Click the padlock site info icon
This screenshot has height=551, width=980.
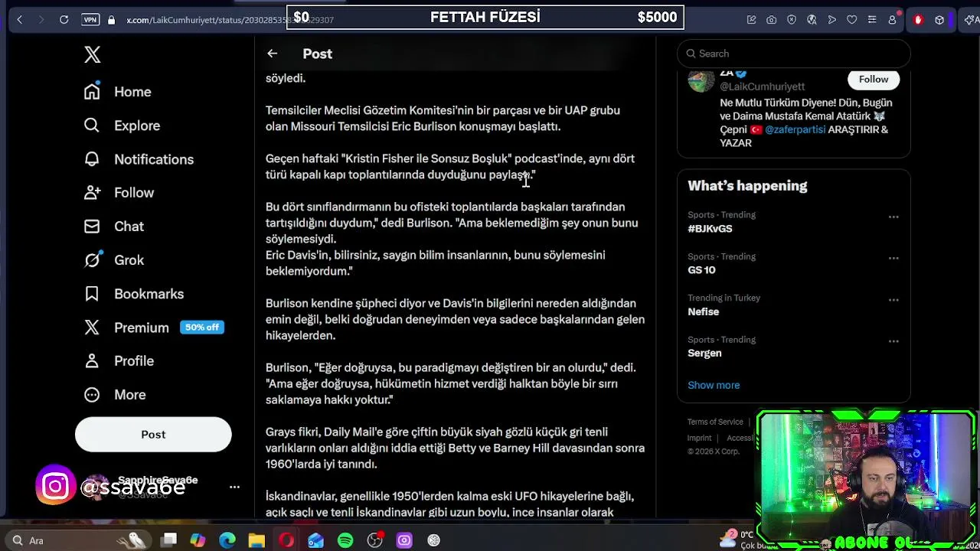[x=112, y=20]
